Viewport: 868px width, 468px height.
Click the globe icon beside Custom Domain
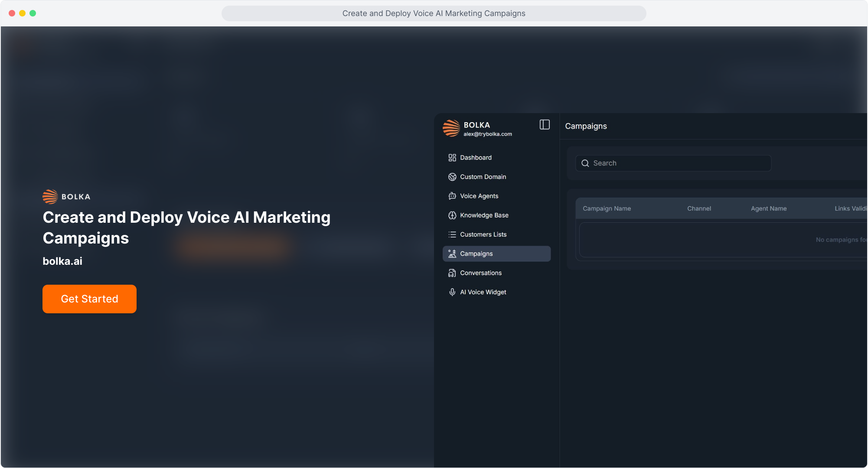452,177
